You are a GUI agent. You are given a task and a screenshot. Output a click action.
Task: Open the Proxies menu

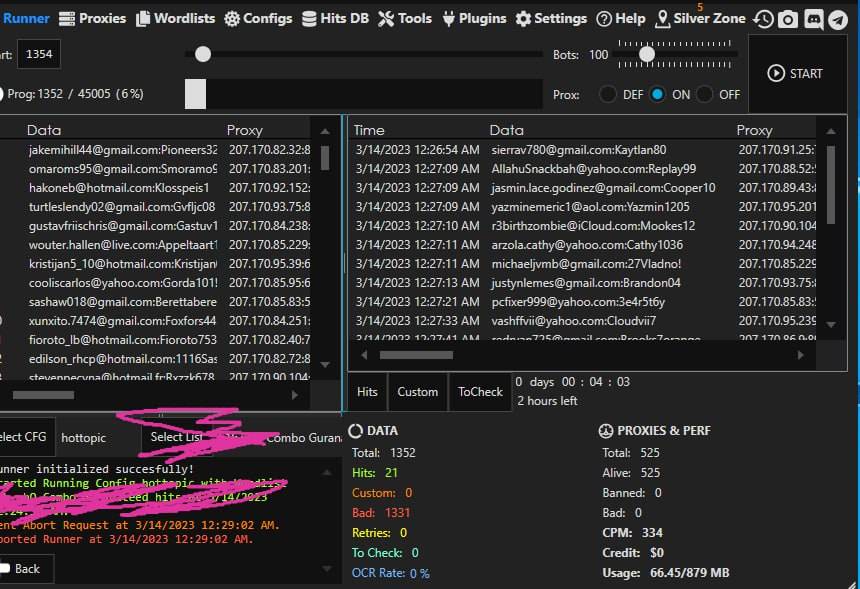coord(92,19)
